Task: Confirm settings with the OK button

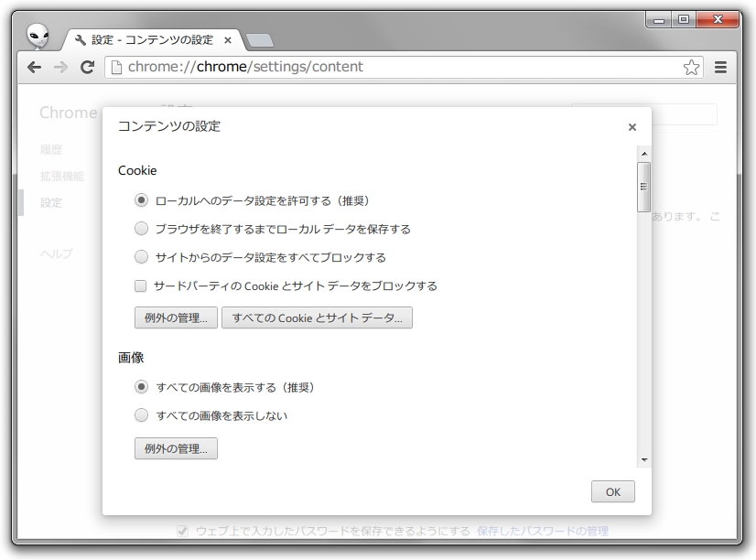Action: 612,491
